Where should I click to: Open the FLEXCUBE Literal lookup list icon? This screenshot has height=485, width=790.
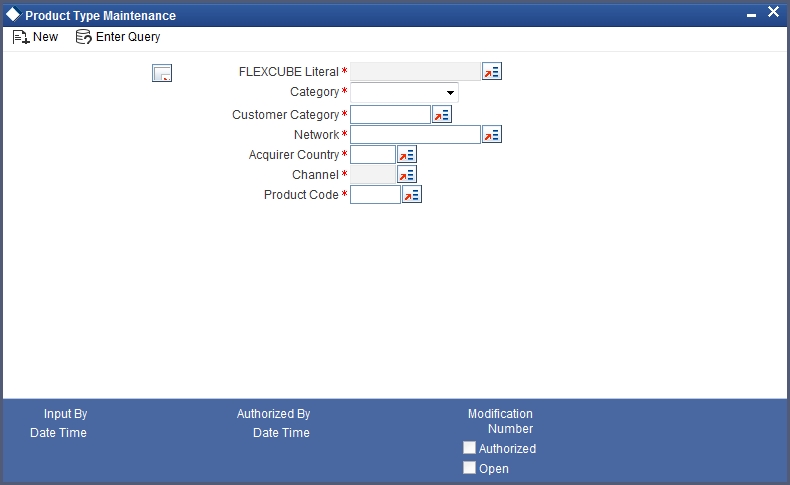492,72
